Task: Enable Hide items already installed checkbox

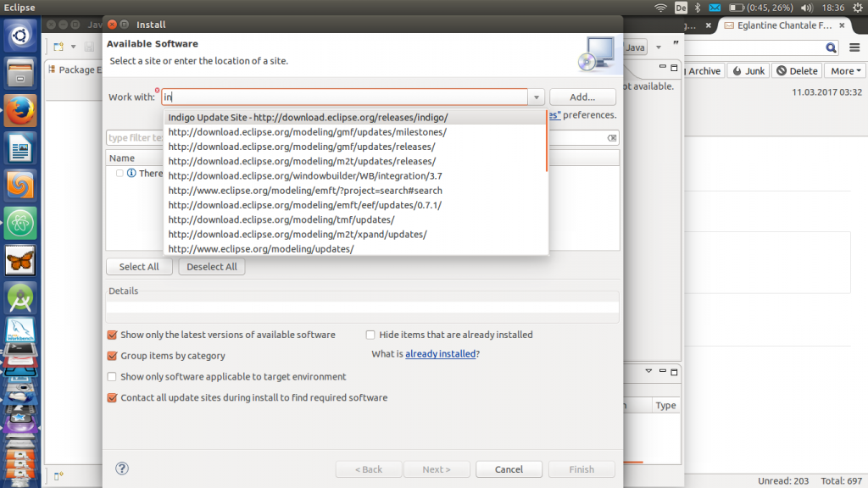Action: pyautogui.click(x=370, y=335)
